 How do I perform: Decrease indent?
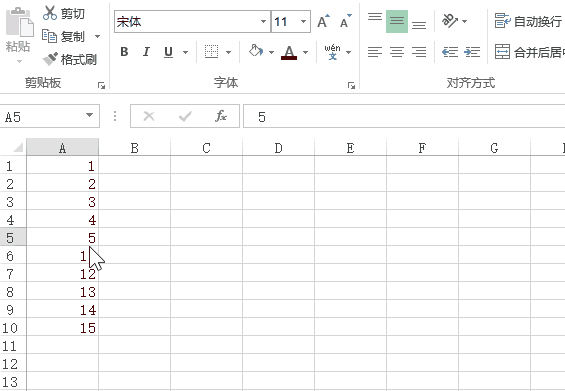click(x=450, y=52)
